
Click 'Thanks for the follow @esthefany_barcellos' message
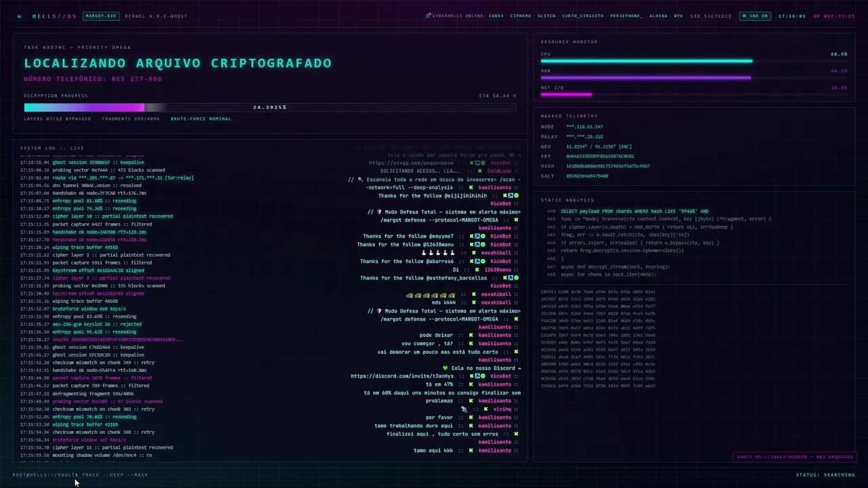(423, 278)
